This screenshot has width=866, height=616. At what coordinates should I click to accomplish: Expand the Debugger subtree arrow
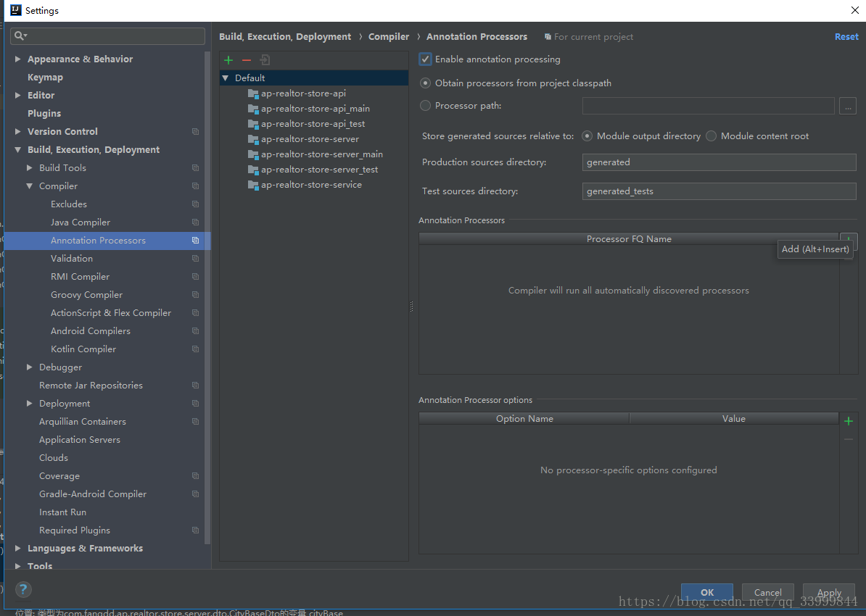(x=29, y=367)
